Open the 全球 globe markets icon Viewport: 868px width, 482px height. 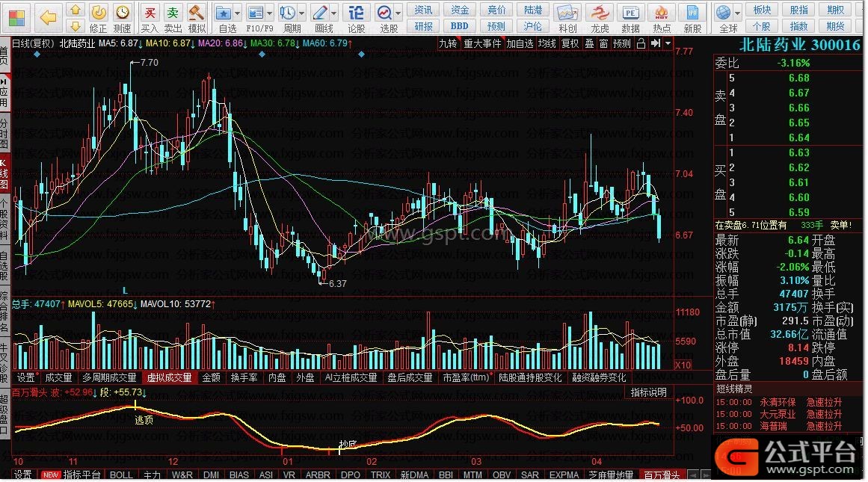(x=724, y=12)
